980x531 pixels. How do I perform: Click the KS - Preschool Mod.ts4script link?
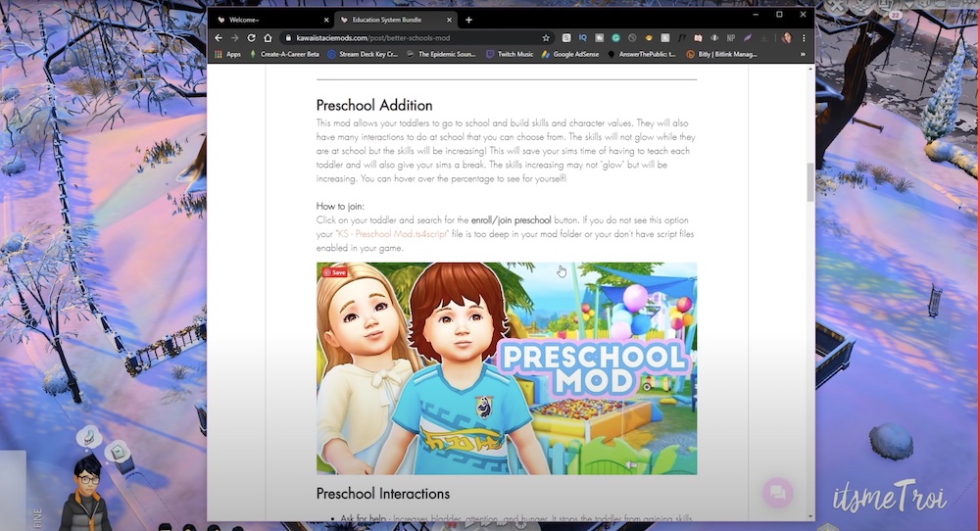point(393,234)
